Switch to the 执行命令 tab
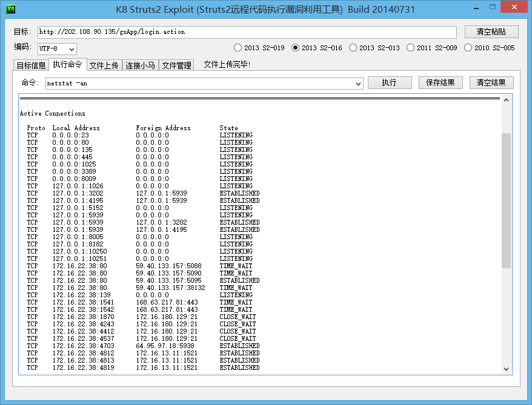This screenshot has height=405, width=532. point(67,64)
